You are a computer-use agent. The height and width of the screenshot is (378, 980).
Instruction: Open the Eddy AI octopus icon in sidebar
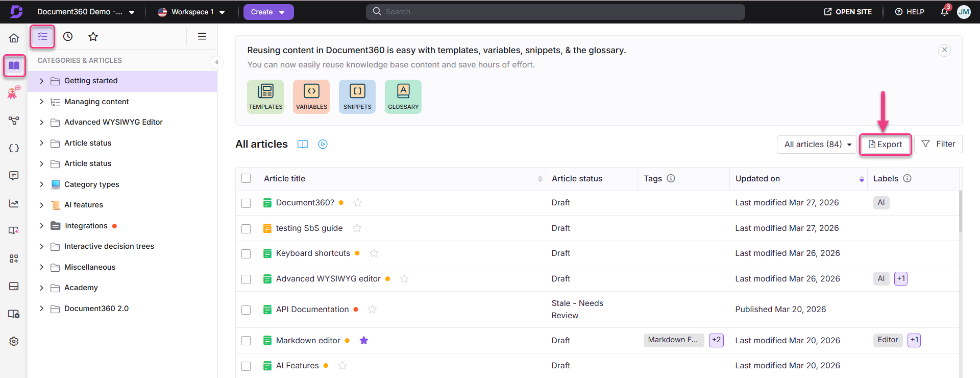tap(14, 92)
